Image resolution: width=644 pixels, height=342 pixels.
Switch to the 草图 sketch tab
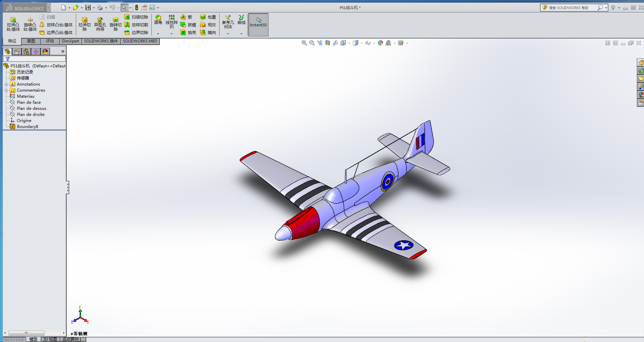(31, 41)
